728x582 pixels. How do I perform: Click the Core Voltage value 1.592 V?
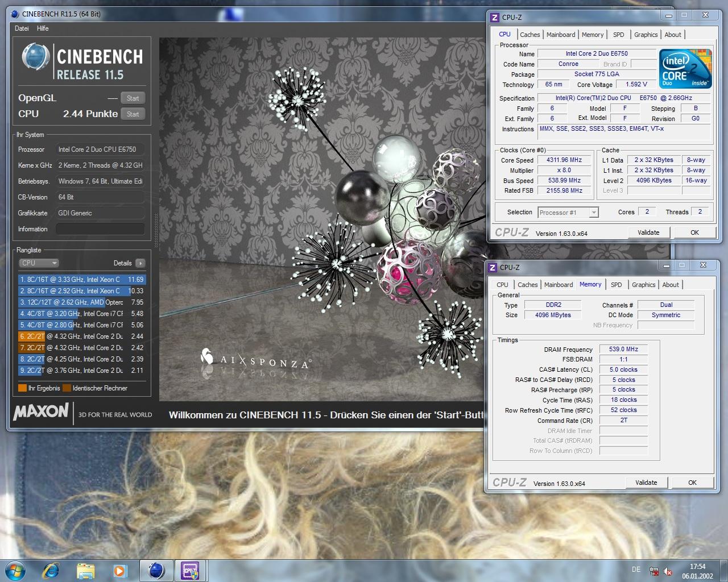coord(636,85)
